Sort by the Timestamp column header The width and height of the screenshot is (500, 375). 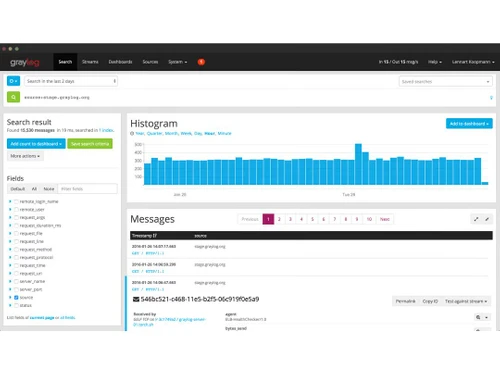(x=144, y=236)
